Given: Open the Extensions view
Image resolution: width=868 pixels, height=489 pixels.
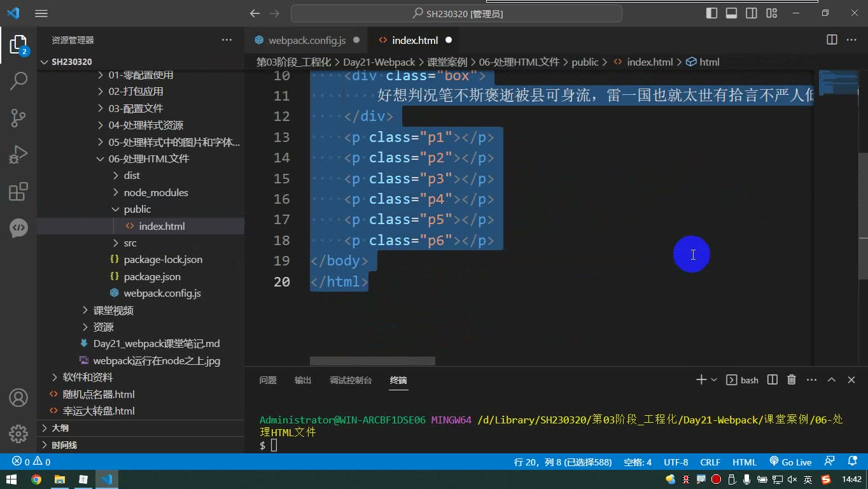Looking at the screenshot, I should pyautogui.click(x=18, y=191).
